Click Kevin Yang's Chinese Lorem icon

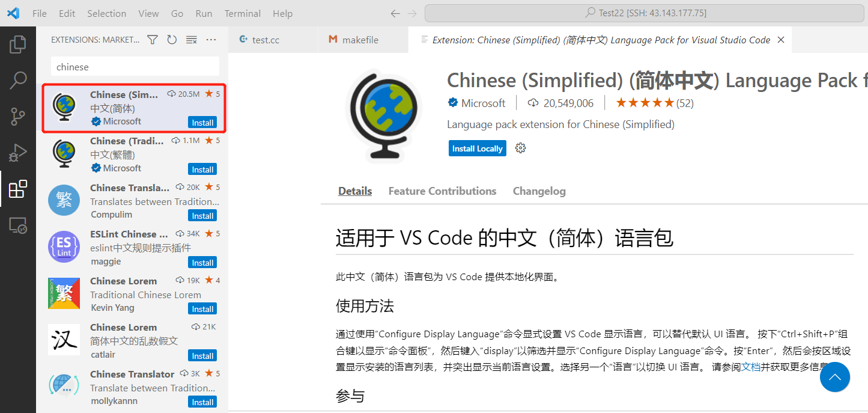click(x=64, y=293)
